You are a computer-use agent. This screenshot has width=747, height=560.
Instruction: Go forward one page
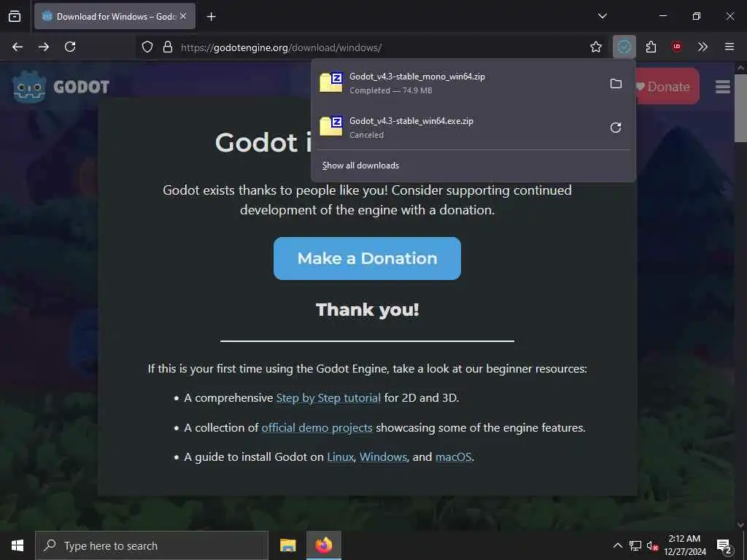coord(44,47)
